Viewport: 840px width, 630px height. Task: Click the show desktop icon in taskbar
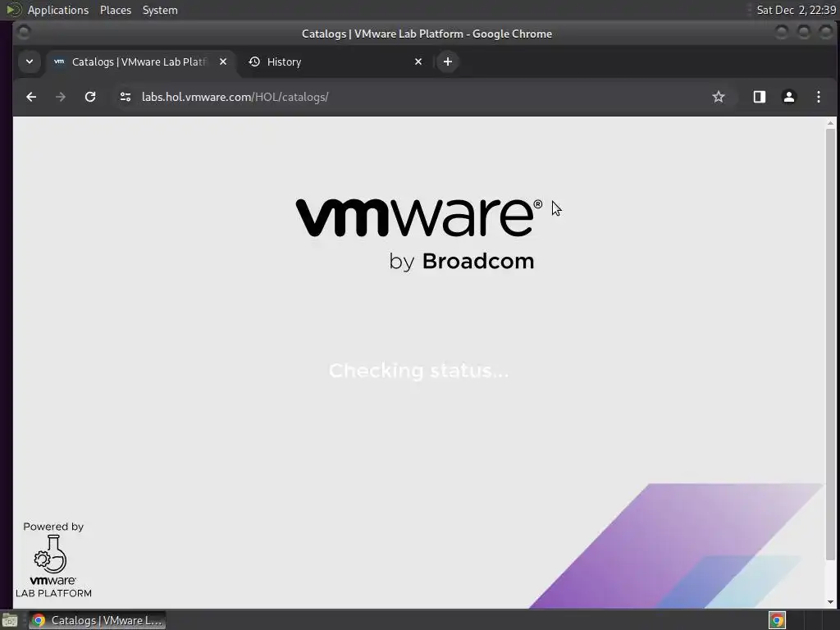coord(10,620)
